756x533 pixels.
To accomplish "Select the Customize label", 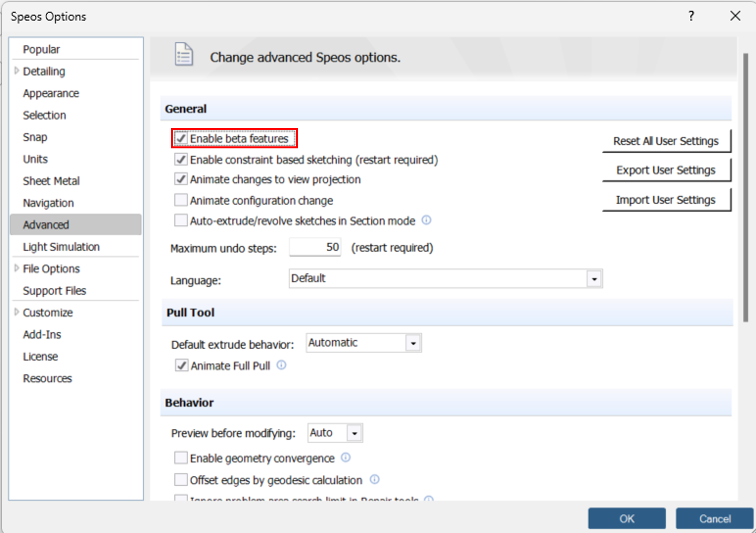I will point(48,313).
